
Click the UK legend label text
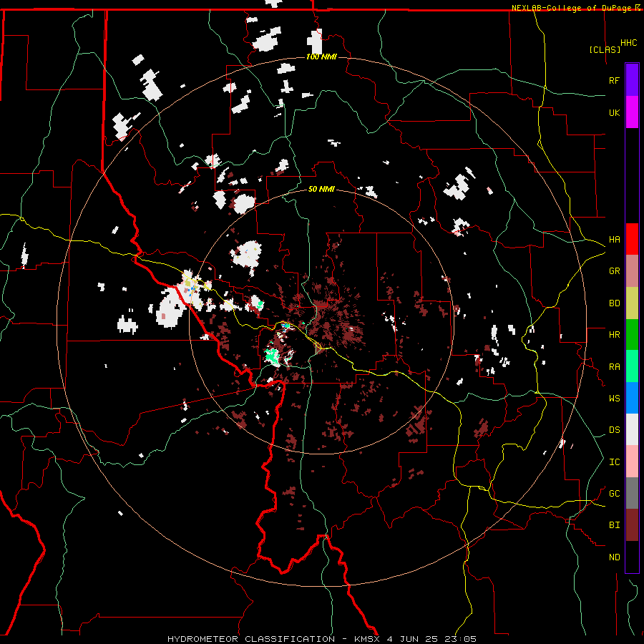click(x=614, y=112)
